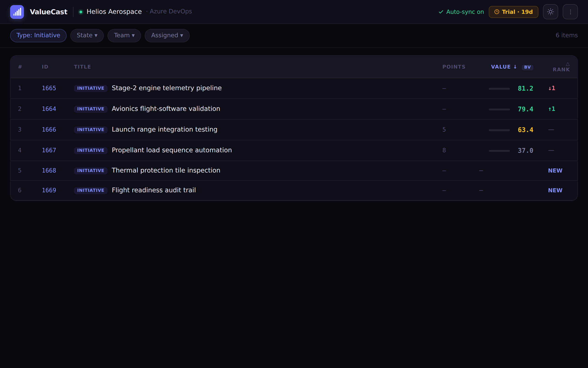
Task: Toggle the light/dark theme sun icon
Action: pos(551,12)
